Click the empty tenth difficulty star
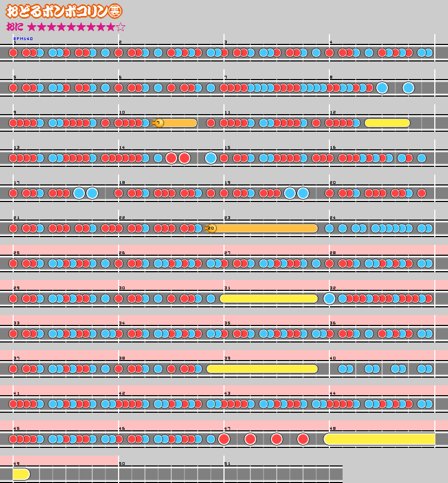 click(x=121, y=27)
